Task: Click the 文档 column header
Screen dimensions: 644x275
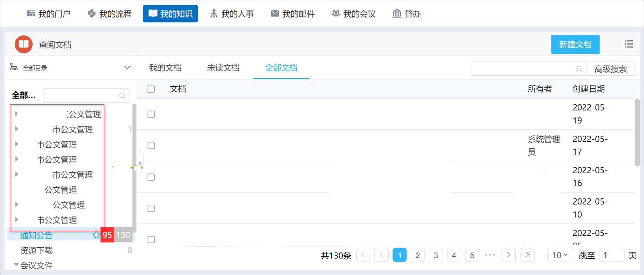Action: tap(178, 89)
